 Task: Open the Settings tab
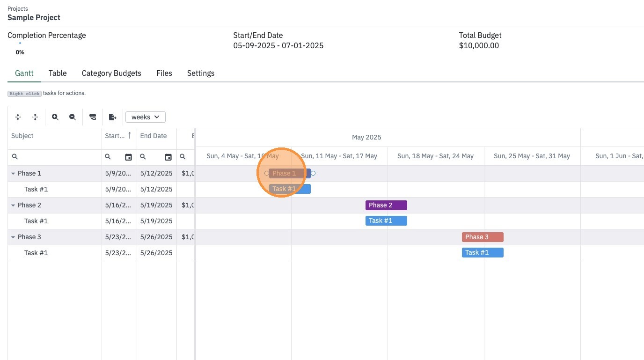201,73
